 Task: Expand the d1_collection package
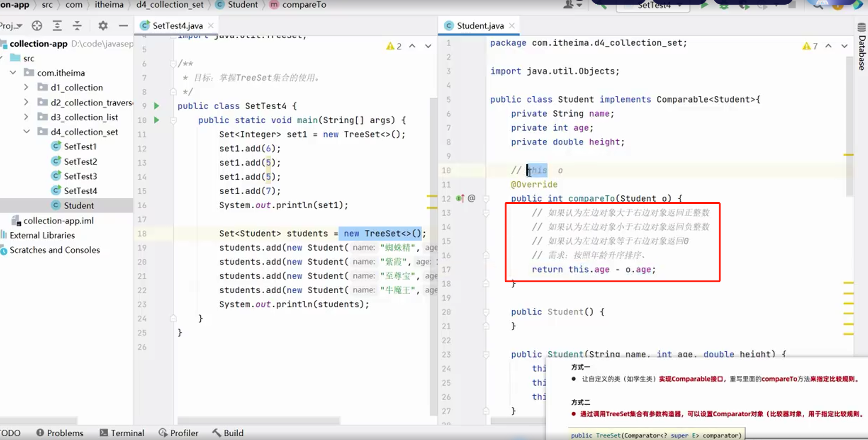26,87
